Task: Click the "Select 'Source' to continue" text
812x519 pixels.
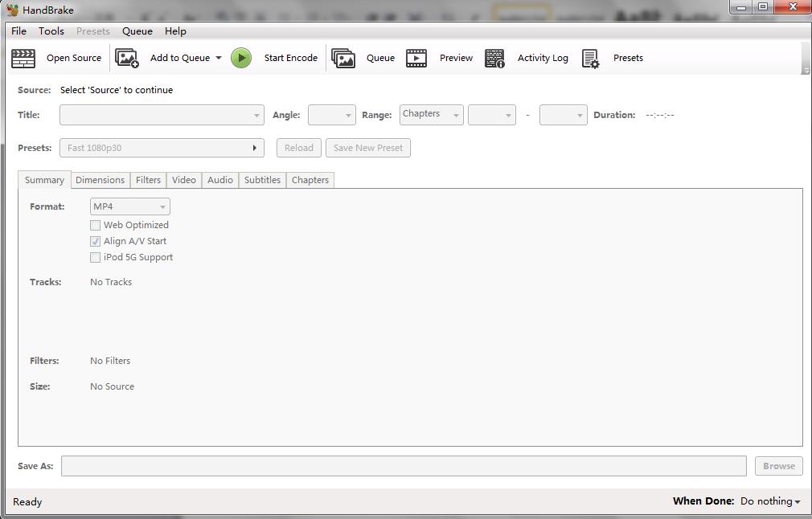Action: (117, 90)
